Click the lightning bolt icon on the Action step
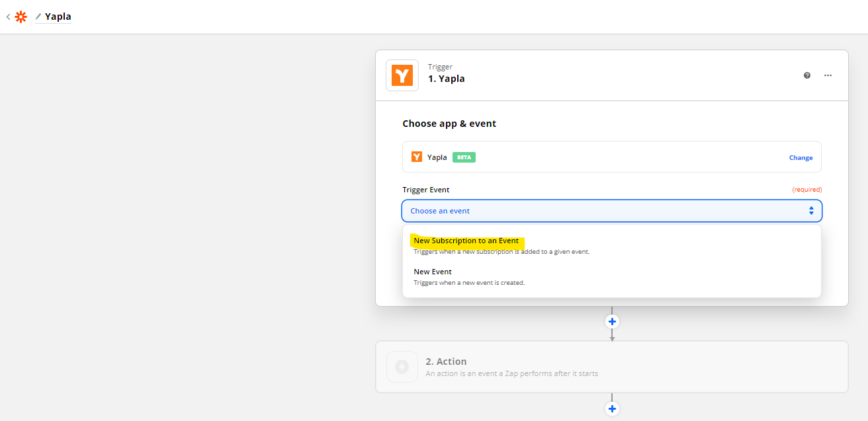 tap(402, 367)
